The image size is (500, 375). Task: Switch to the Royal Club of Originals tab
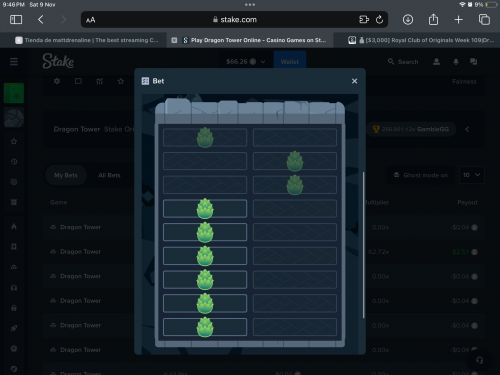[422, 40]
